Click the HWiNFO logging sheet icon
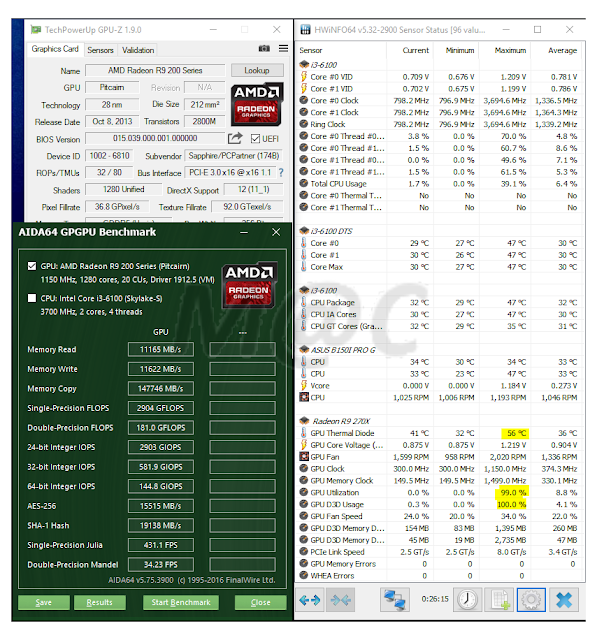This screenshot has width=597, height=640. tap(499, 600)
